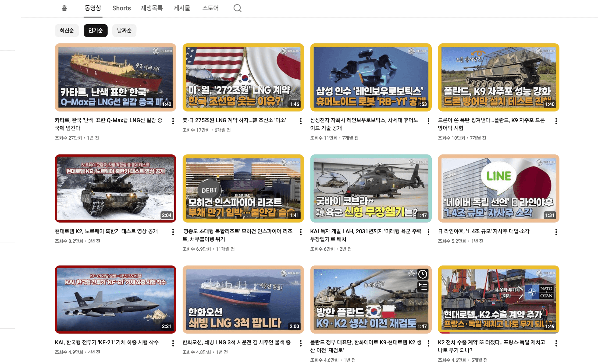This screenshot has height=364, width=598.
Task: Open the 굿바이 코브라 helicopter thumbnail
Action: coord(371,188)
